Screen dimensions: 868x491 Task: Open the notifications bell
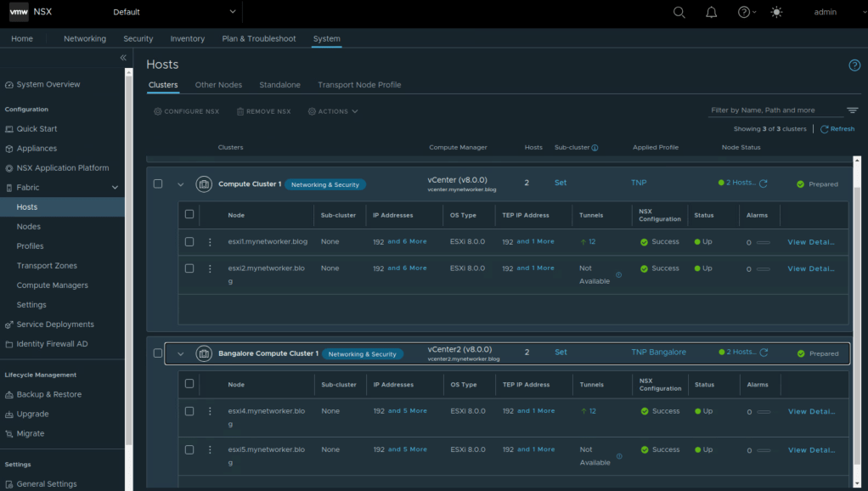712,12
